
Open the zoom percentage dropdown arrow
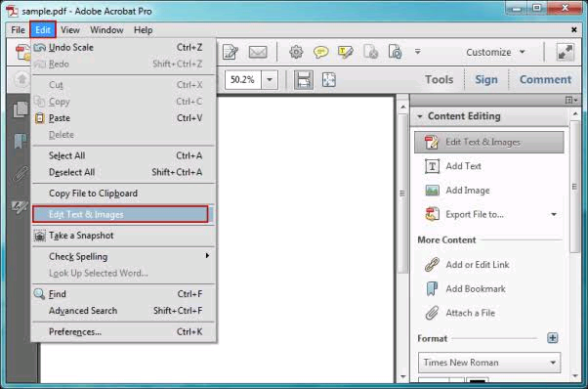tap(270, 79)
